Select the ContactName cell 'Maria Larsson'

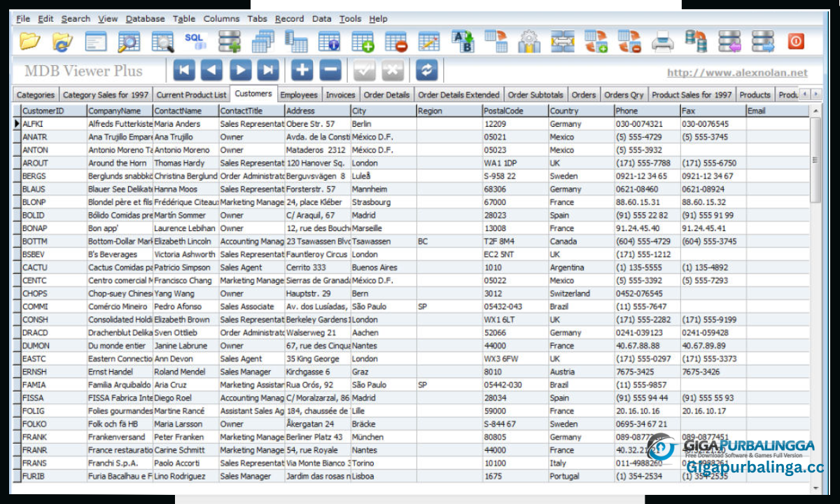click(185, 423)
